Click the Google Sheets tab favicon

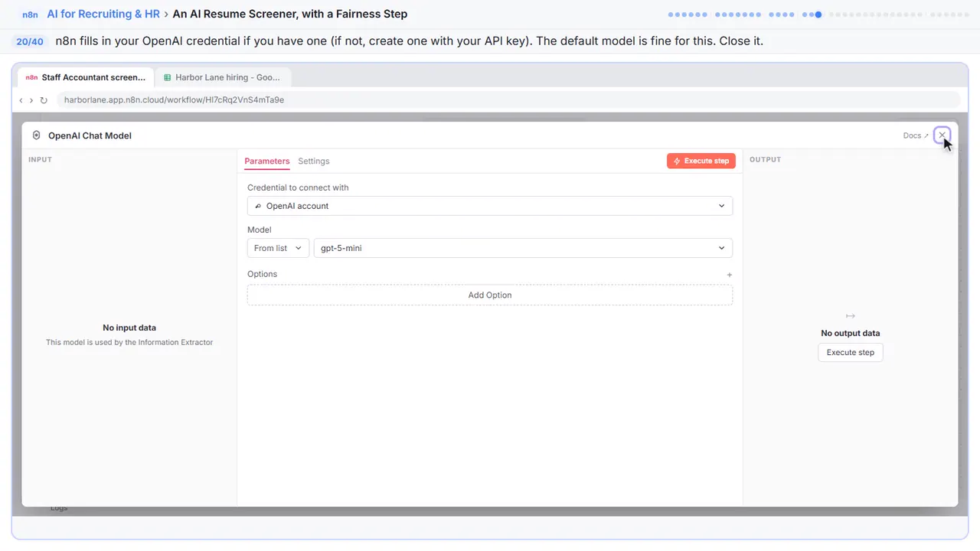[168, 77]
